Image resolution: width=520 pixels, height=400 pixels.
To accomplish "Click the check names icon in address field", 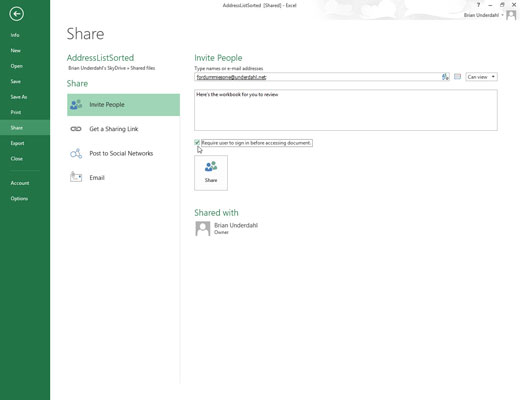I will [x=445, y=77].
